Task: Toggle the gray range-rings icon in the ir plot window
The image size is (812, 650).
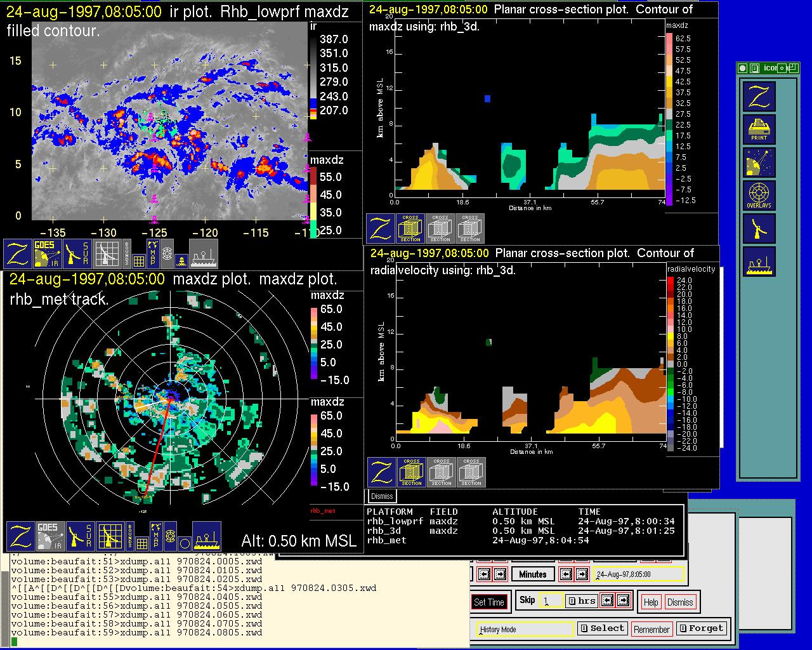Action: pos(167,253)
